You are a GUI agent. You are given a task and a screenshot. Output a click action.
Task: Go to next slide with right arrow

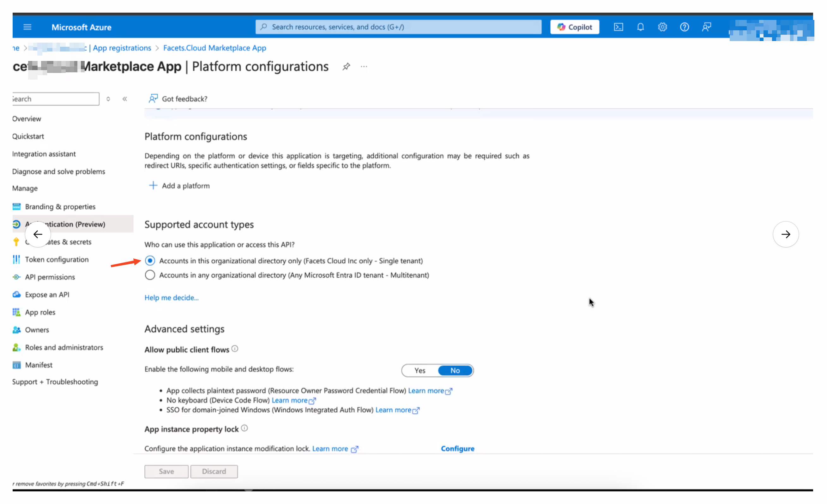[786, 234]
